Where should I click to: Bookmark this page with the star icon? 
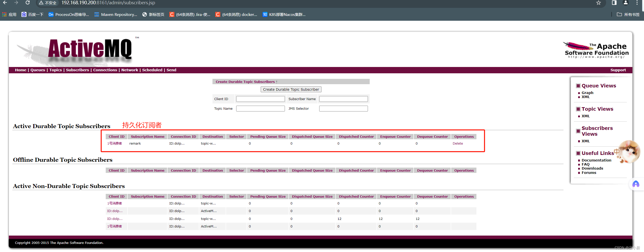point(598,3)
